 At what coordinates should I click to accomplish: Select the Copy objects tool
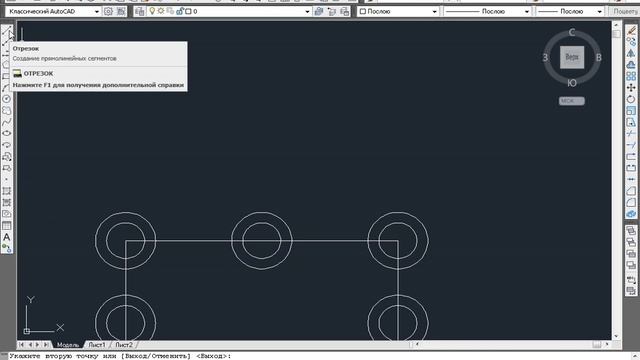coord(631,42)
